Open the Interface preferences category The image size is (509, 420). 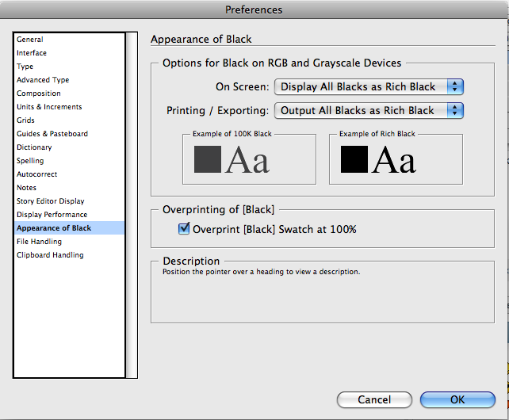(69, 53)
